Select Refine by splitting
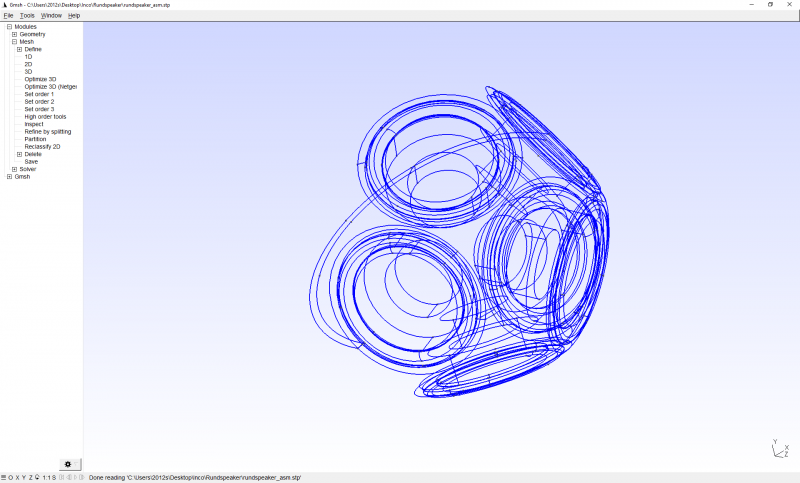This screenshot has height=483, width=800. (x=47, y=132)
